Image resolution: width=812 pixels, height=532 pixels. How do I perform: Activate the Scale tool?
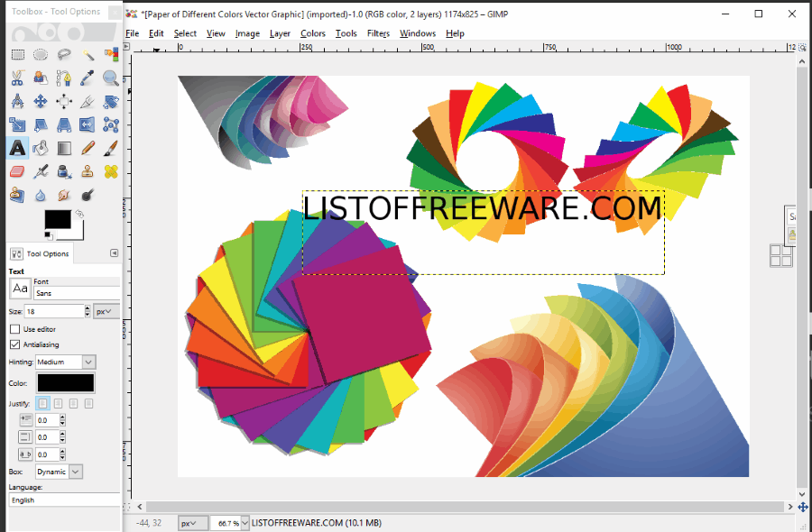pos(18,124)
